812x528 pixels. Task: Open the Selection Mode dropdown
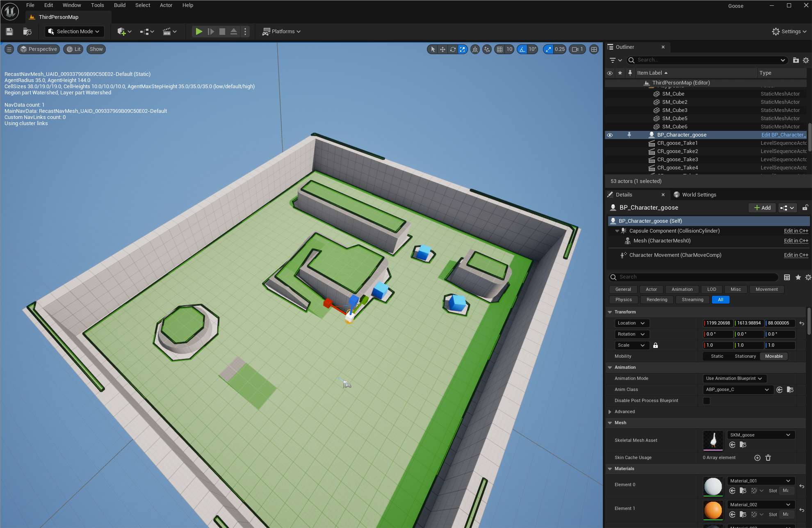coord(74,32)
